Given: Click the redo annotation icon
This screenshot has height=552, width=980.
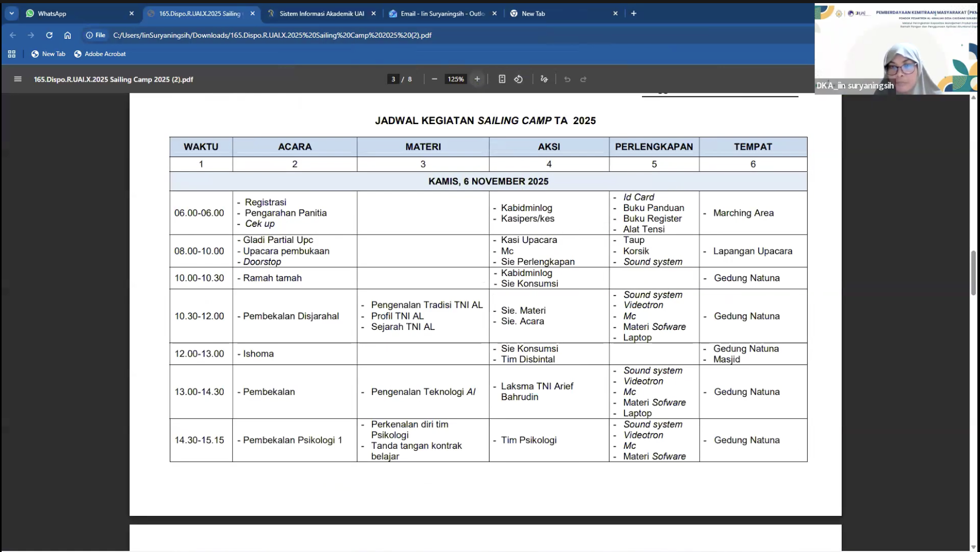Looking at the screenshot, I should coord(583,79).
